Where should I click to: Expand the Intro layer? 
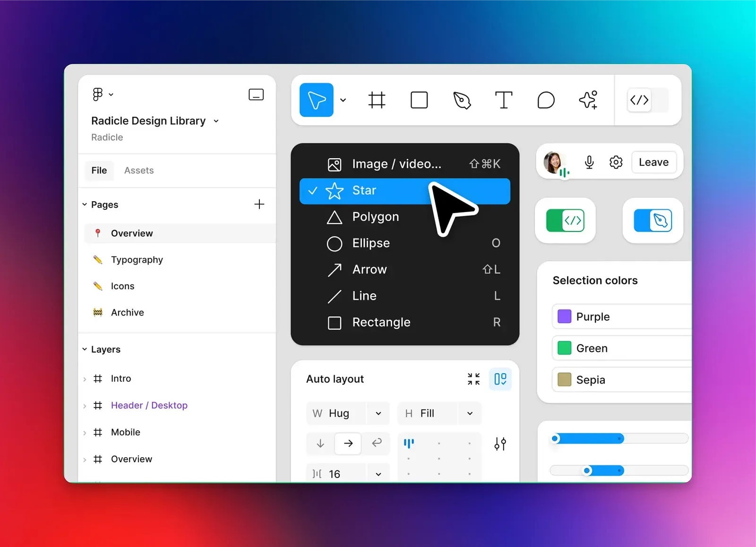[85, 379]
